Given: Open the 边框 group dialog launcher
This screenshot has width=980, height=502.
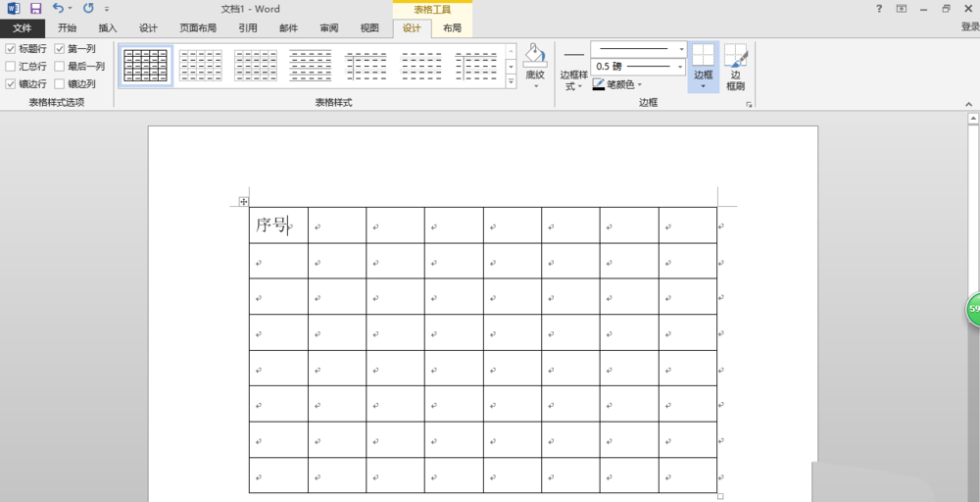Looking at the screenshot, I should 749,105.
